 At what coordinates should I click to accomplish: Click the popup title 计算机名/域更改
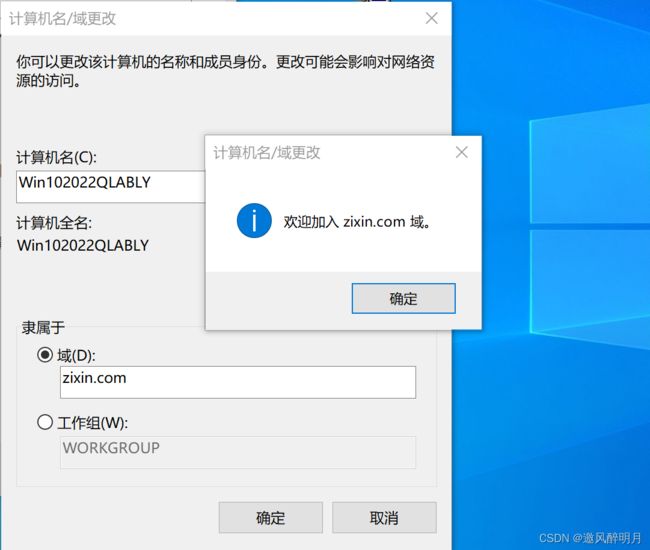coord(267,153)
